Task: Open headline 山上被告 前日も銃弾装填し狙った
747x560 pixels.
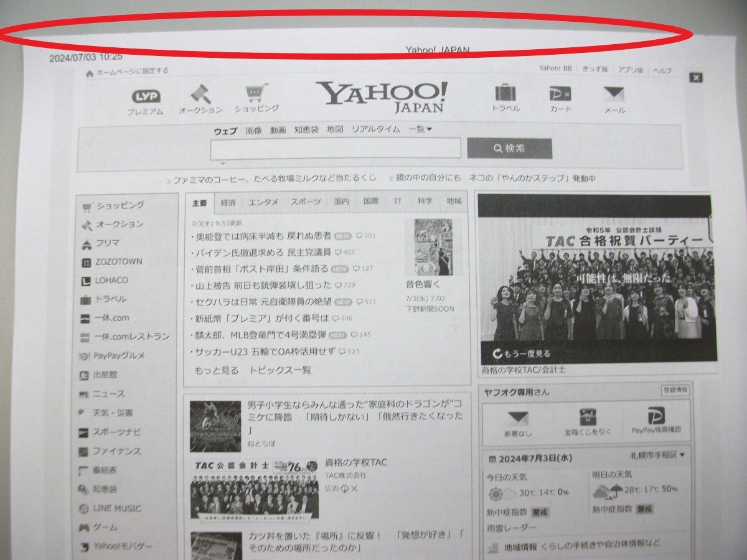Action: click(x=263, y=285)
